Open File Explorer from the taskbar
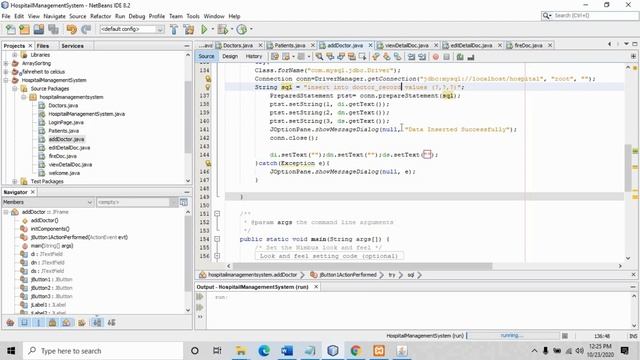 [x=241, y=351]
